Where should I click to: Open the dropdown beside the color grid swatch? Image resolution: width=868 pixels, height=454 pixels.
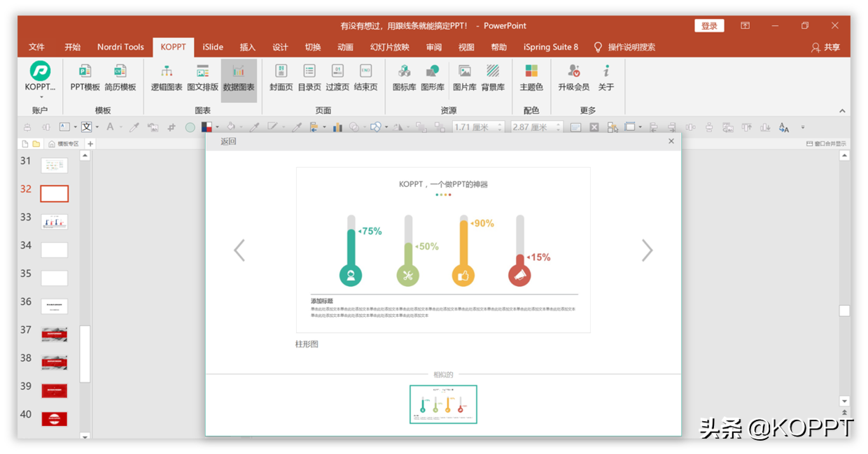click(217, 127)
